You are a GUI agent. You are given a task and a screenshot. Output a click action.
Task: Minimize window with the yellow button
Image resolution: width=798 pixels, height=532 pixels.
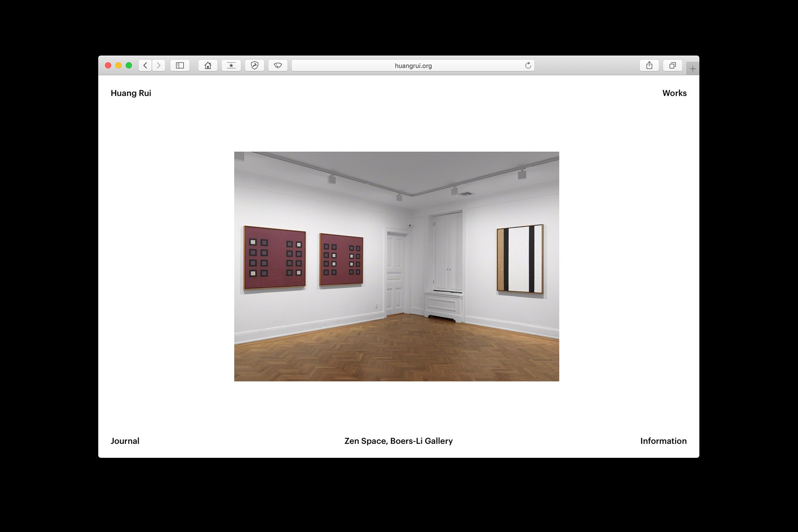pyautogui.click(x=119, y=65)
